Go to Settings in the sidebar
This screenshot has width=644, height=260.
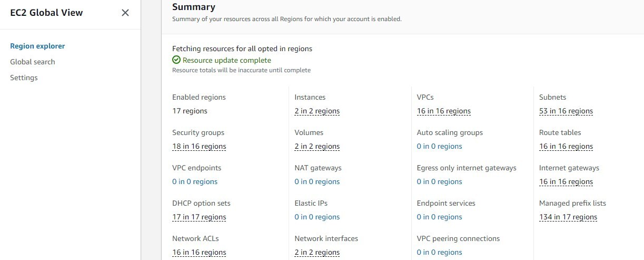pyautogui.click(x=24, y=78)
